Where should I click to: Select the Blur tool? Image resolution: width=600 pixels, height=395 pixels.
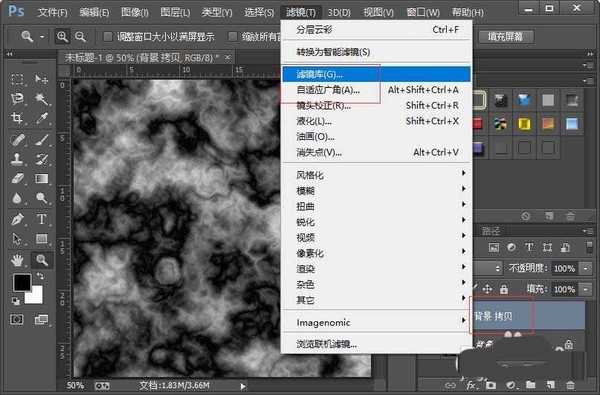(17, 198)
